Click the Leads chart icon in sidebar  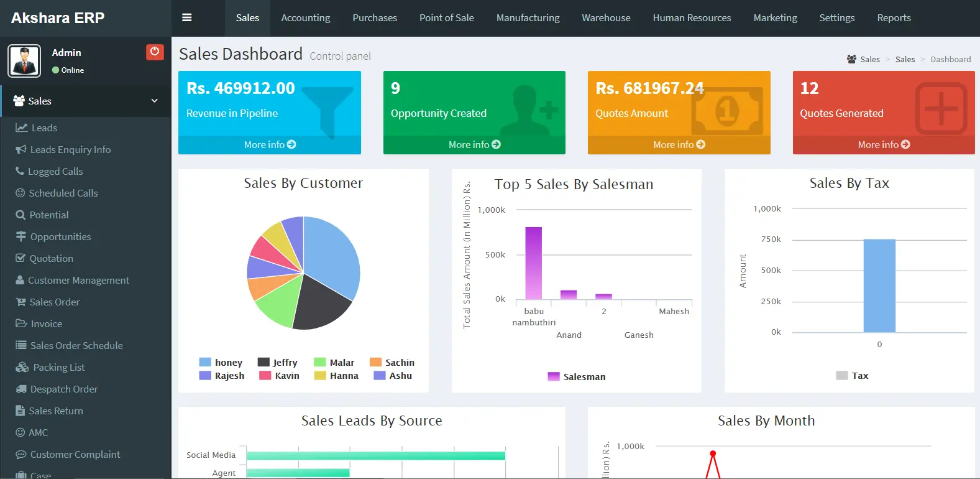click(22, 128)
